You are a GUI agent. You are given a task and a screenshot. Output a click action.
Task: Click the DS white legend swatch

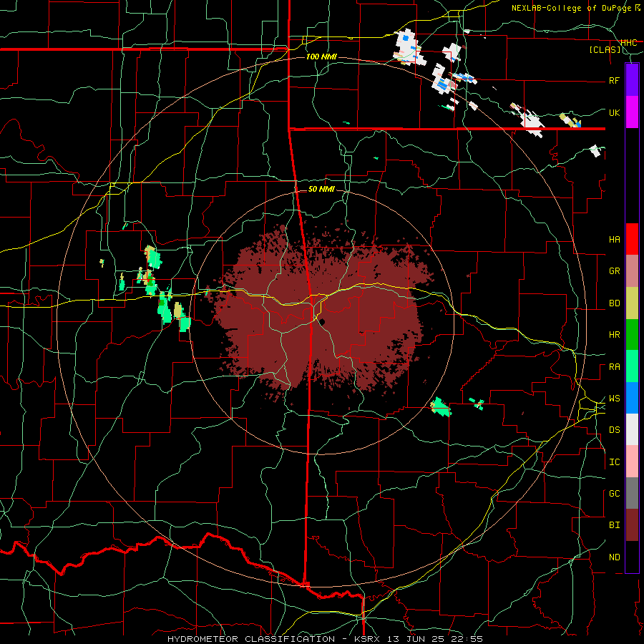tap(632, 429)
